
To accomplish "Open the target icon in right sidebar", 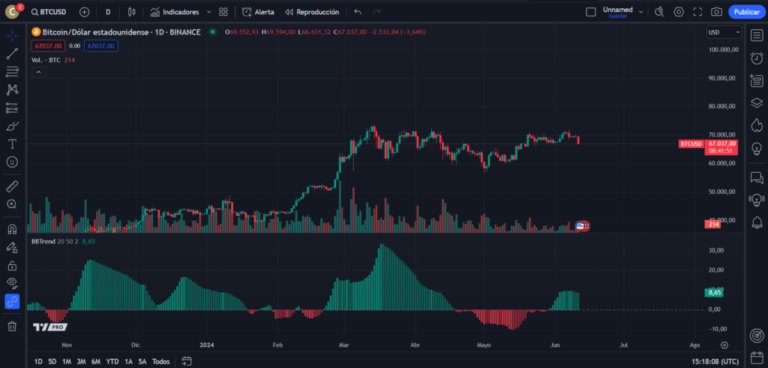I will point(757,336).
